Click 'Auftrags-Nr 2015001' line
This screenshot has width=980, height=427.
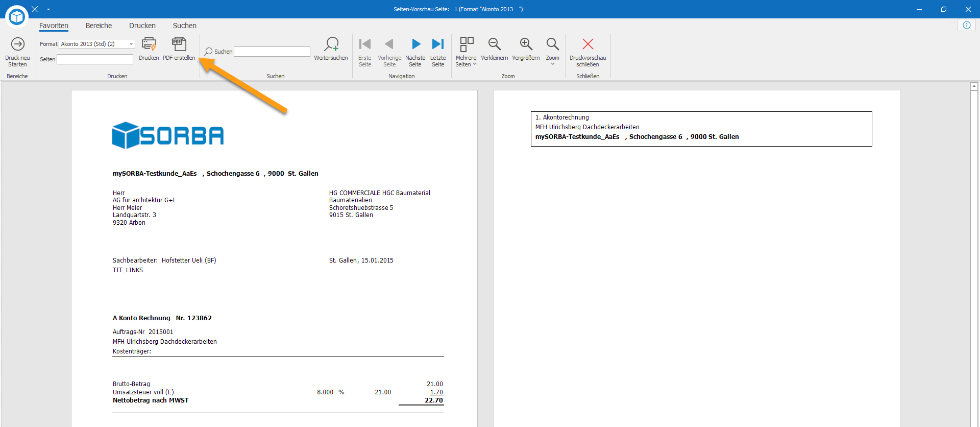[x=143, y=332]
